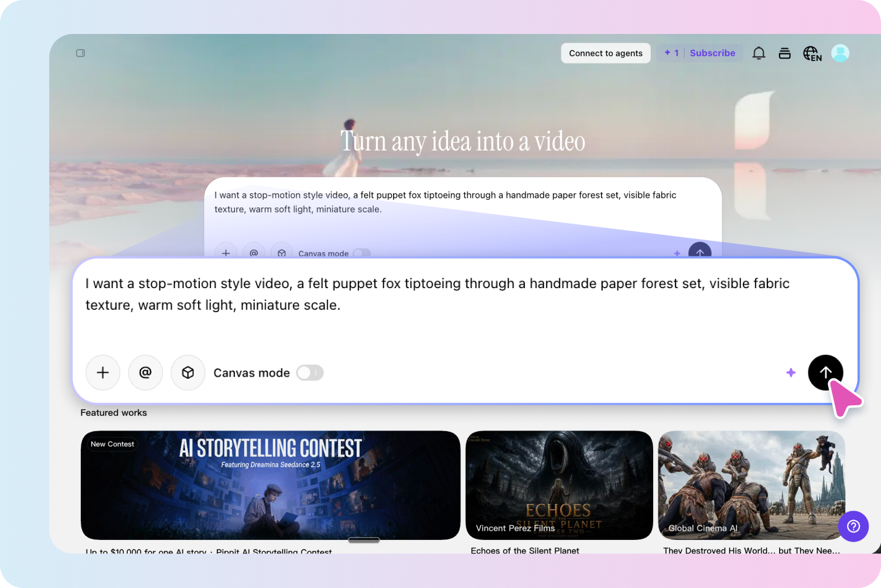Click the plus add attachment button in enlarged prompt box
The image size is (881, 588).
point(103,372)
